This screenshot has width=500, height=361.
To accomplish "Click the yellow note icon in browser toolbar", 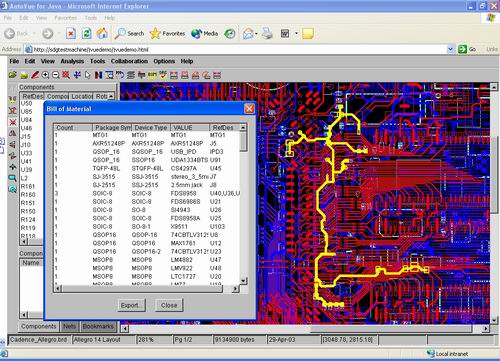I will (x=307, y=33).
